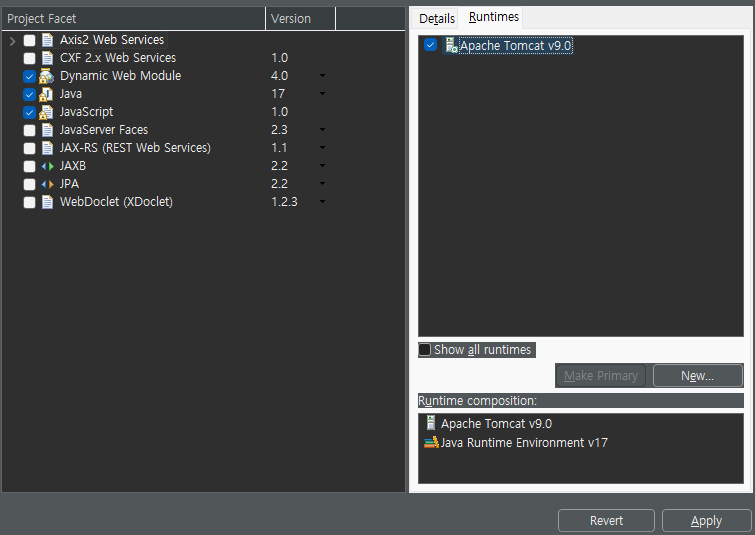Select the JPA row label
The width and height of the screenshot is (755, 535).
[69, 183]
